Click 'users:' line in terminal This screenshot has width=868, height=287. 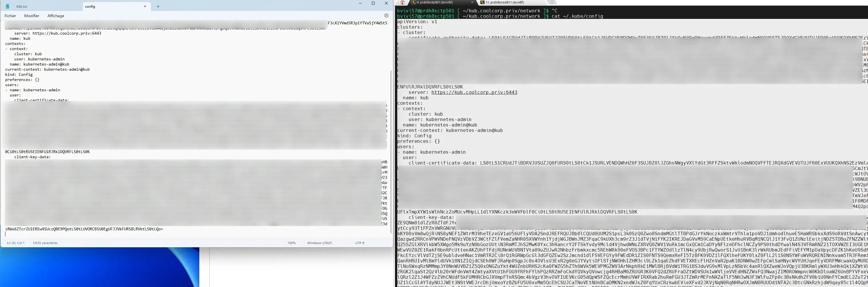(x=406, y=147)
